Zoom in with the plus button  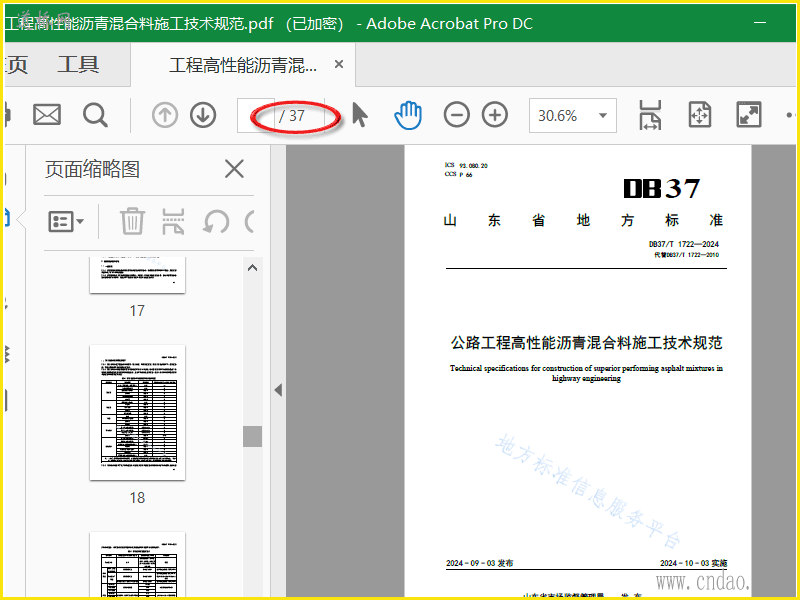pos(495,115)
